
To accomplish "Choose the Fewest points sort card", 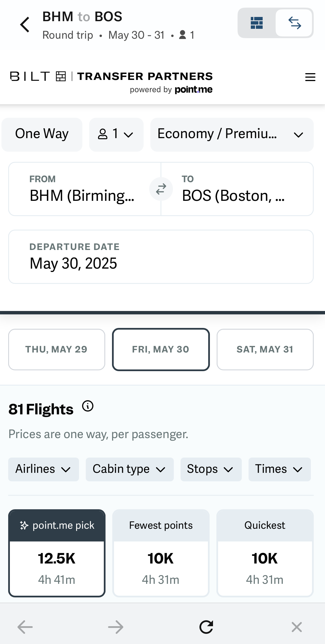I will [161, 553].
